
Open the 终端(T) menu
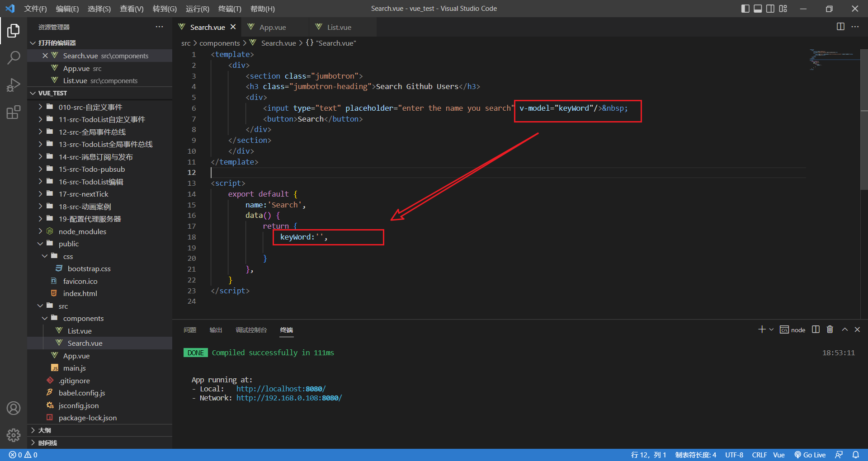point(230,9)
